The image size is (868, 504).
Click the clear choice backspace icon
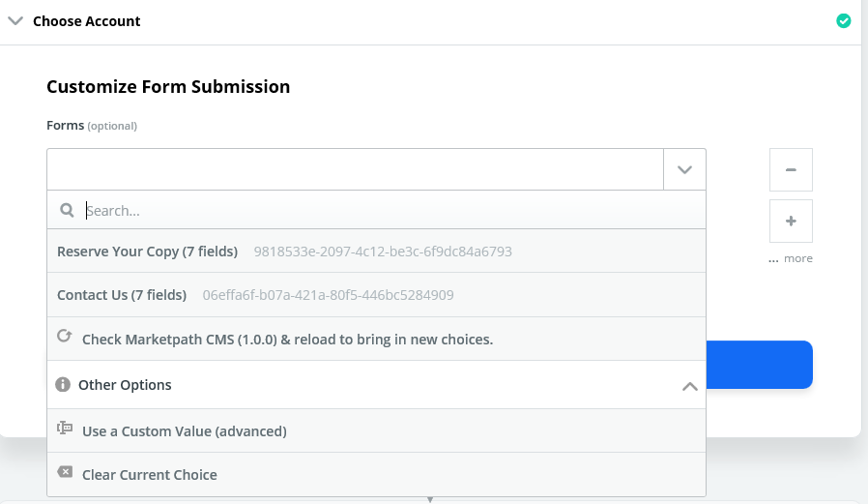pyautogui.click(x=65, y=472)
